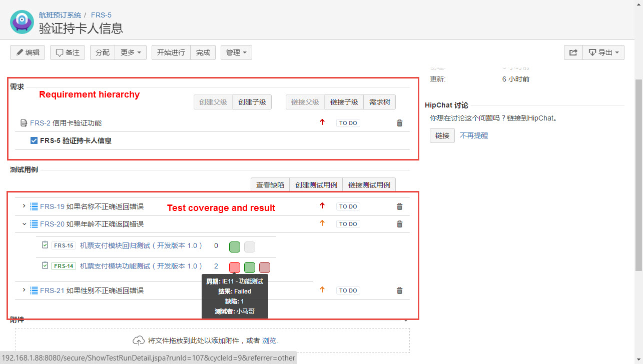Open FRS-20 test case link
The image size is (643, 364).
pyautogui.click(x=92, y=224)
